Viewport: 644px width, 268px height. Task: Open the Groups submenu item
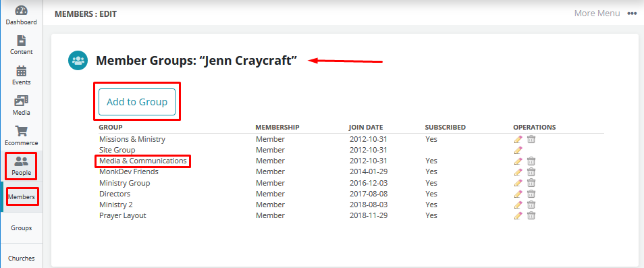(x=22, y=227)
